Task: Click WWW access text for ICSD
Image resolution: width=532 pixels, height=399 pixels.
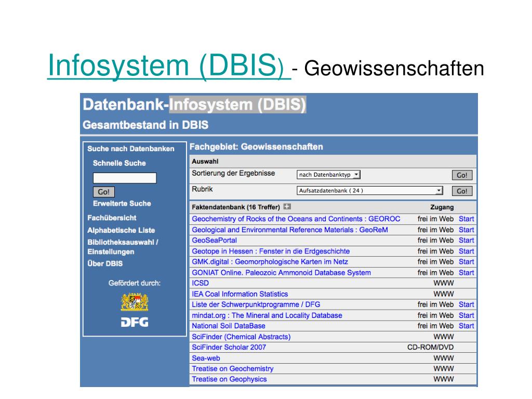Action: pos(444,283)
